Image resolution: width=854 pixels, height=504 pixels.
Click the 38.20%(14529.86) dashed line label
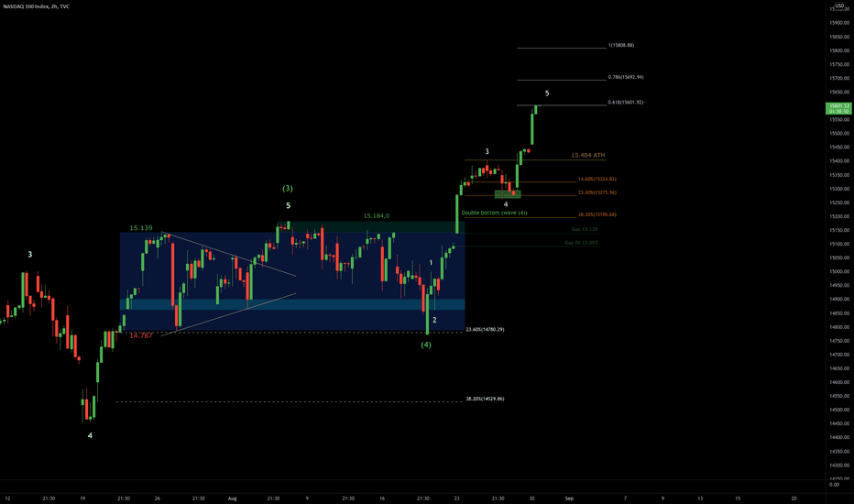485,399
